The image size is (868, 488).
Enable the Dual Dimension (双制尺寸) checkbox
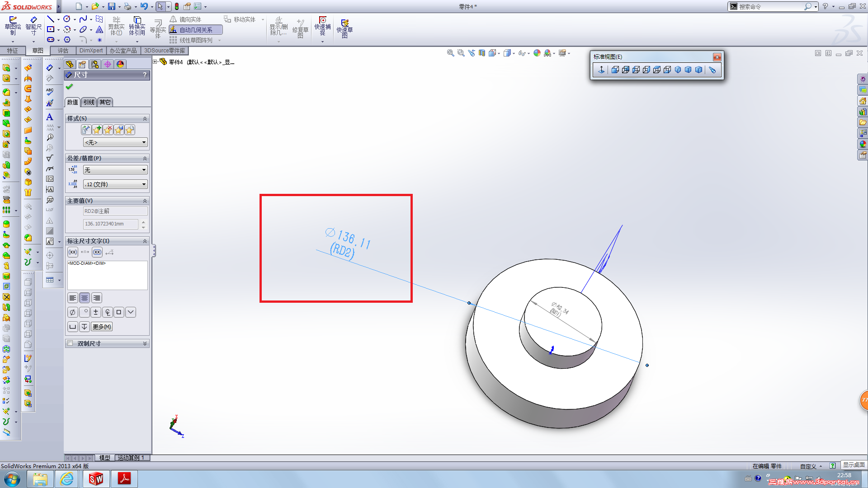[x=70, y=343]
